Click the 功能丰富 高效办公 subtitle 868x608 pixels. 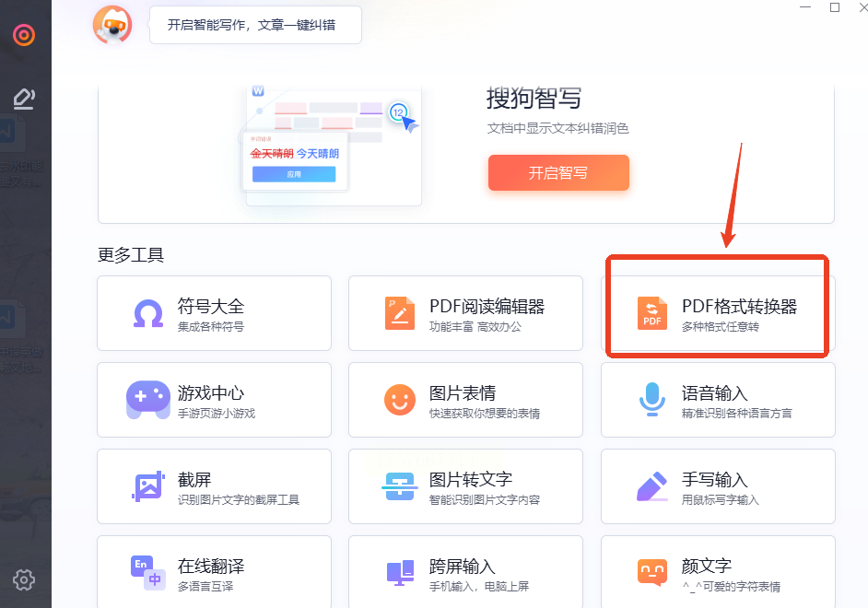475,327
